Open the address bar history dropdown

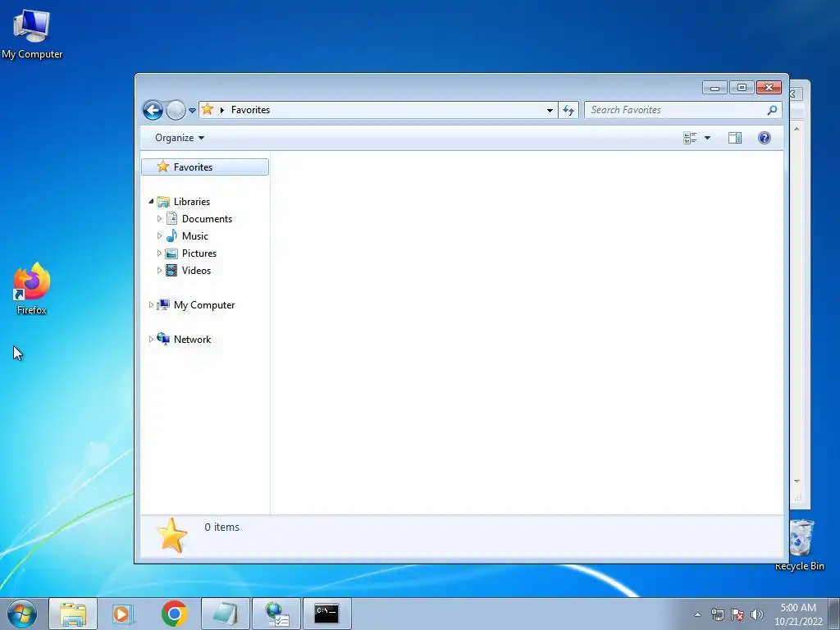tap(550, 111)
